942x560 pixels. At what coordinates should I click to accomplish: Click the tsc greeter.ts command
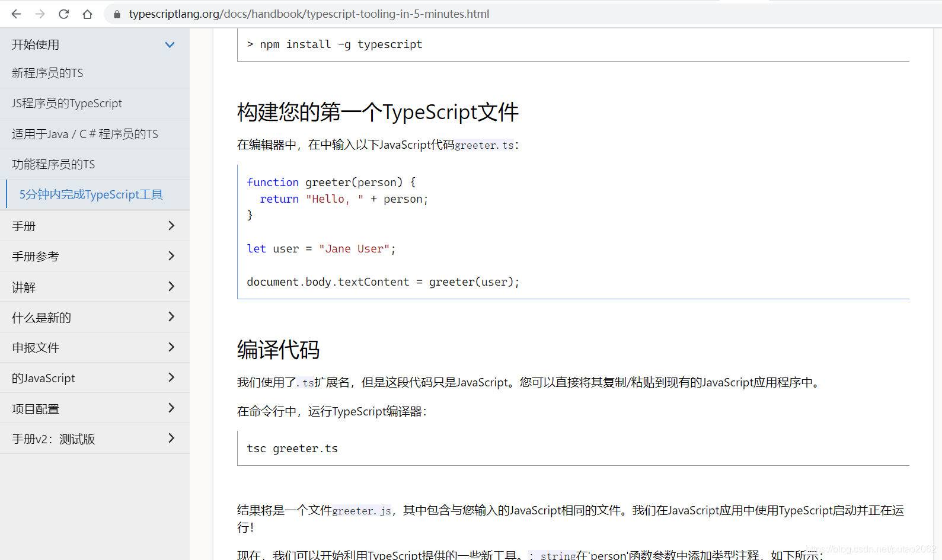click(x=292, y=449)
